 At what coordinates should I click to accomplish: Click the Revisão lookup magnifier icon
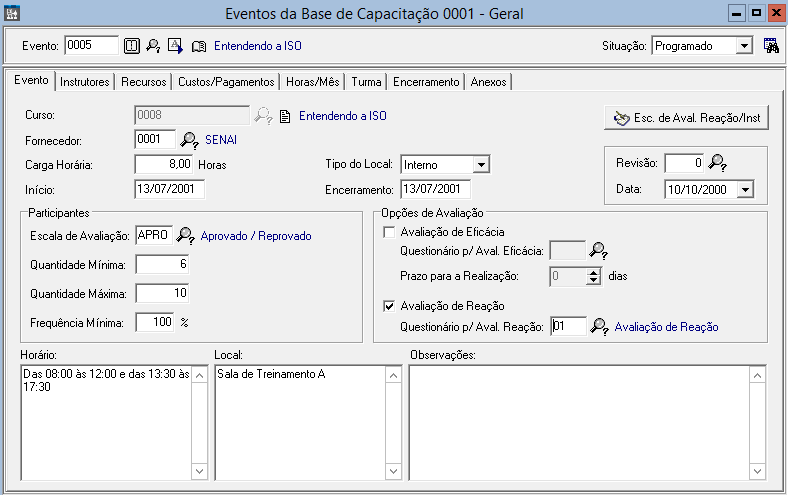pyautogui.click(x=716, y=163)
